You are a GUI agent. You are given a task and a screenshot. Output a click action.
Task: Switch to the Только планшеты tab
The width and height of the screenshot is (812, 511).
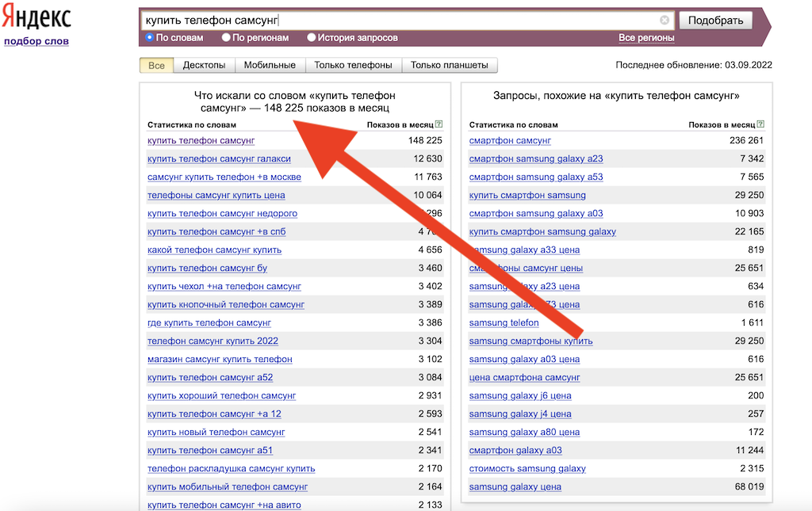point(450,65)
